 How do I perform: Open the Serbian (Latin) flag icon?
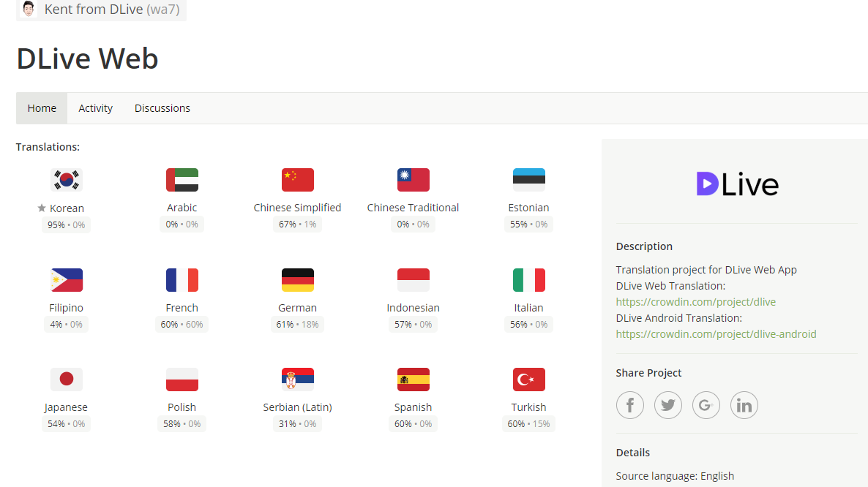pyautogui.click(x=298, y=380)
